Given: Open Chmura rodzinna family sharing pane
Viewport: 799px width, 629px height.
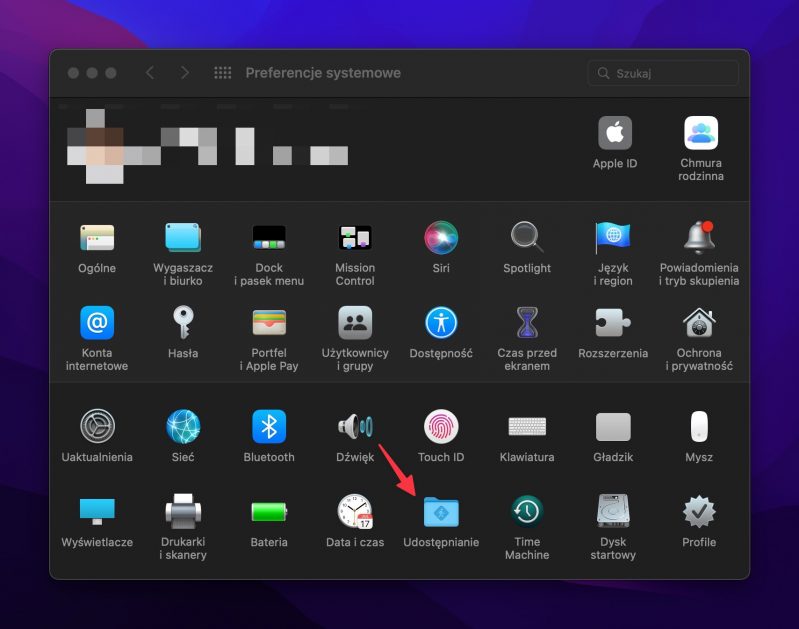Looking at the screenshot, I should click(x=701, y=133).
